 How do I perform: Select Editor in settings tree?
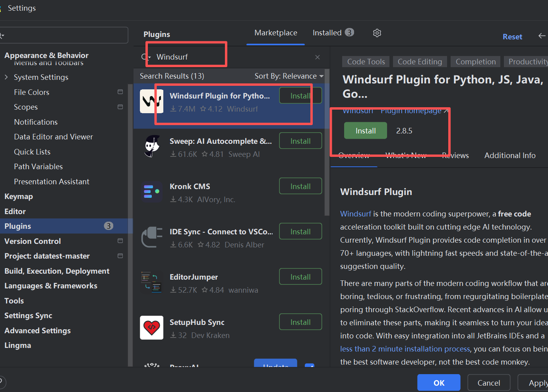point(15,211)
